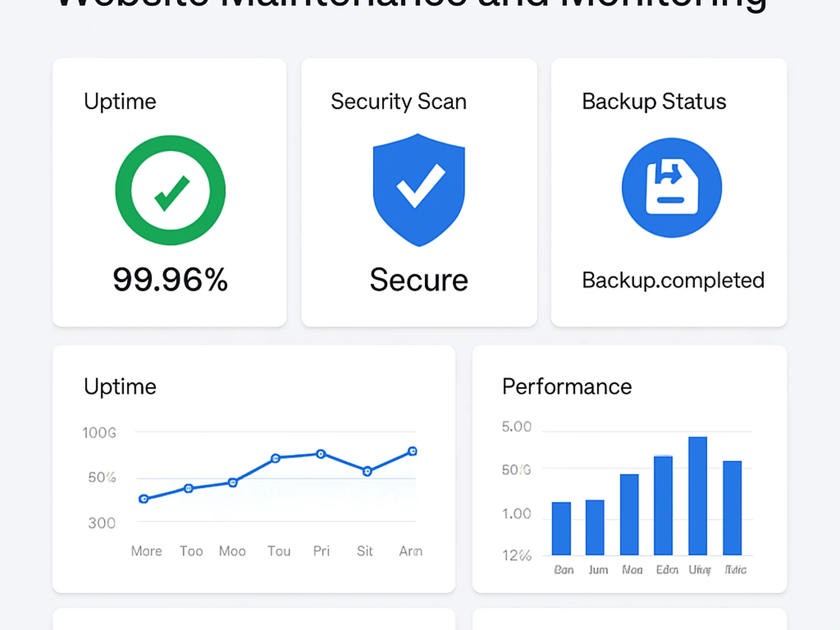Click the last data point above 'Arn'
Image resolution: width=840 pixels, height=630 pixels.
tap(413, 451)
